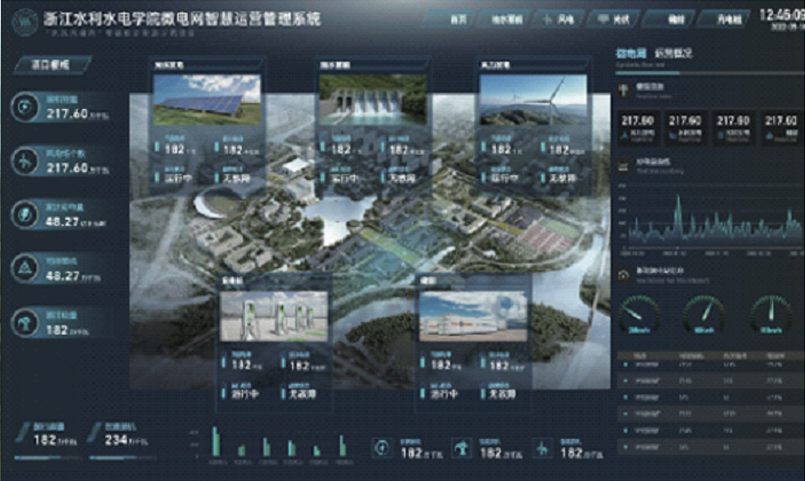Click the wind turbine icon in the 风电 tab
The image size is (805, 481).
tap(547, 19)
